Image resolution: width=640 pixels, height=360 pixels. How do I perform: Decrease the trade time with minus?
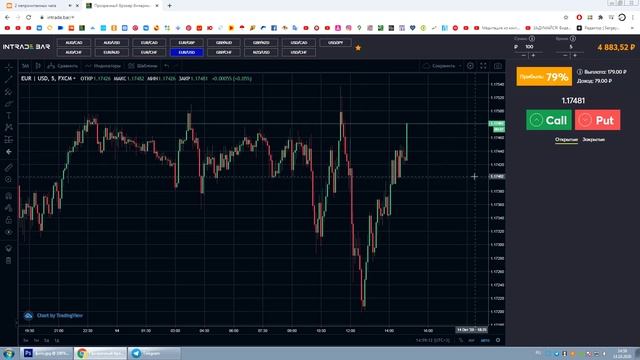tap(565, 56)
